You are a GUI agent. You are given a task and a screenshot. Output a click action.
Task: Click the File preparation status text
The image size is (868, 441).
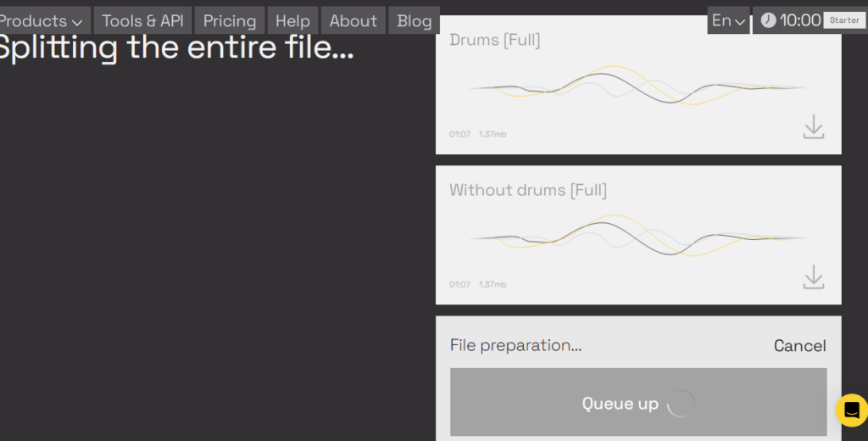(x=515, y=345)
